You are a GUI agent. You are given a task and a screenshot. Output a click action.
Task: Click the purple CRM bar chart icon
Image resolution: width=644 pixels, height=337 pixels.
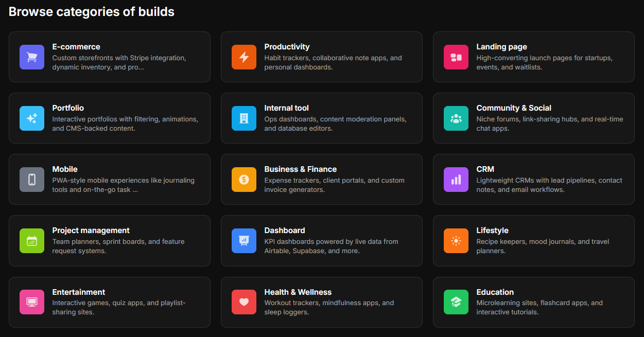pyautogui.click(x=456, y=180)
